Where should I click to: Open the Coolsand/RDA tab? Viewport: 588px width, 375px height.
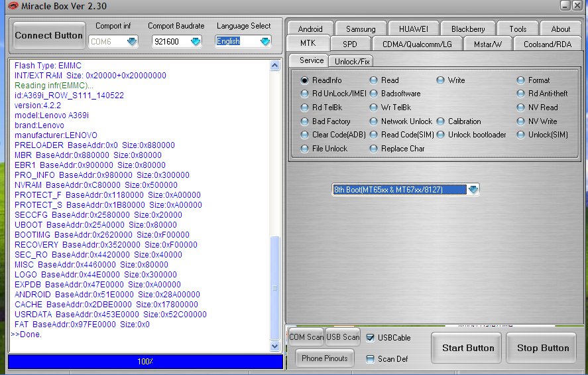tap(548, 44)
